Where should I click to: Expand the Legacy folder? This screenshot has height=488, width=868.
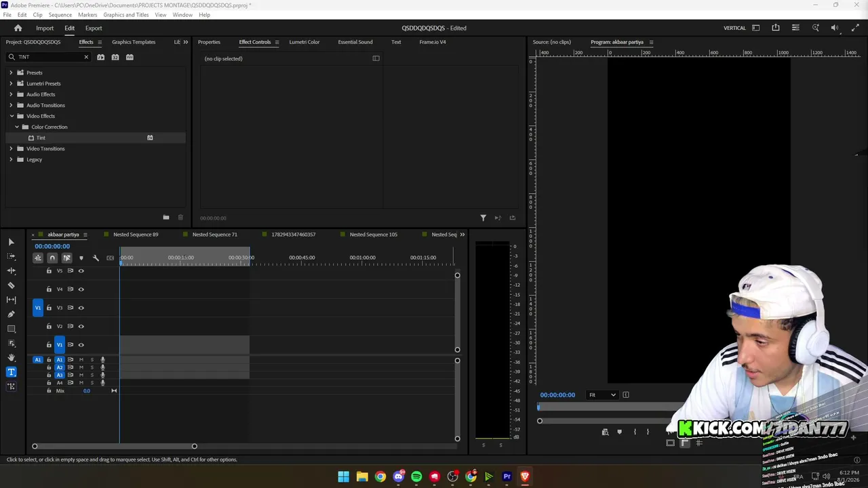coord(11,159)
